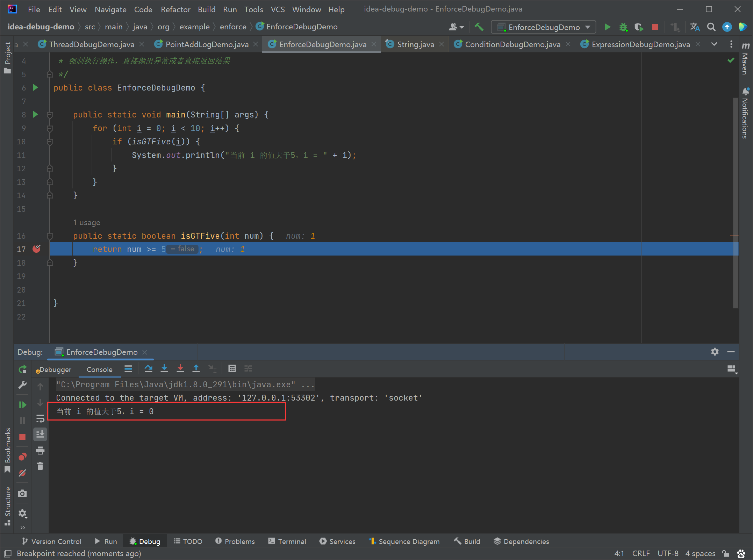The width and height of the screenshot is (753, 560).
Task: Hide the Debug tool window
Action: click(x=731, y=352)
